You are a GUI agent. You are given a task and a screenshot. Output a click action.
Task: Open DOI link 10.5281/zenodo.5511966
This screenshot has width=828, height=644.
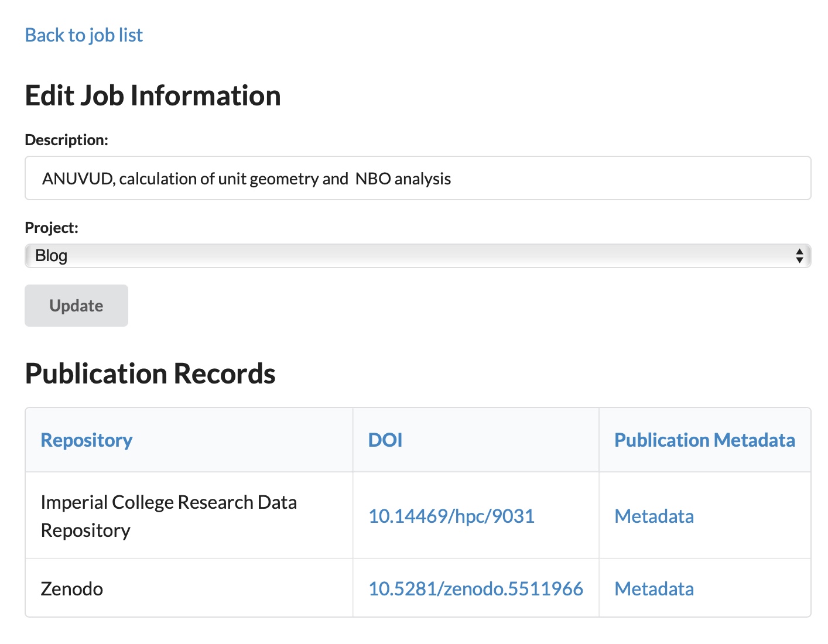click(475, 589)
